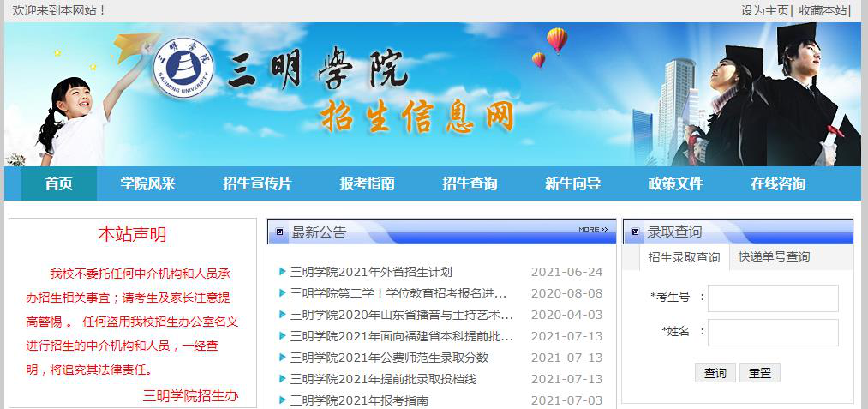Viewport: 868px width, 409px height.
Task: Open 三明学院2021年公费师范生录取分数 announcement
Action: tap(389, 358)
